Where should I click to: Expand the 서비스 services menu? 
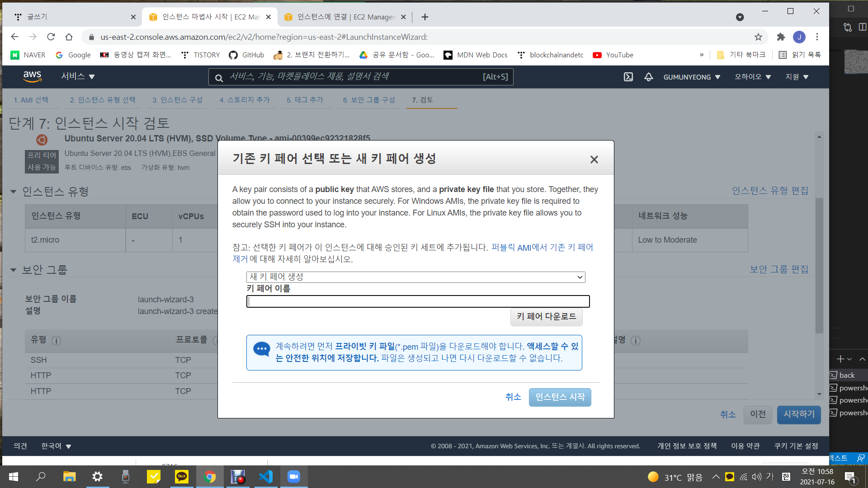(78, 76)
